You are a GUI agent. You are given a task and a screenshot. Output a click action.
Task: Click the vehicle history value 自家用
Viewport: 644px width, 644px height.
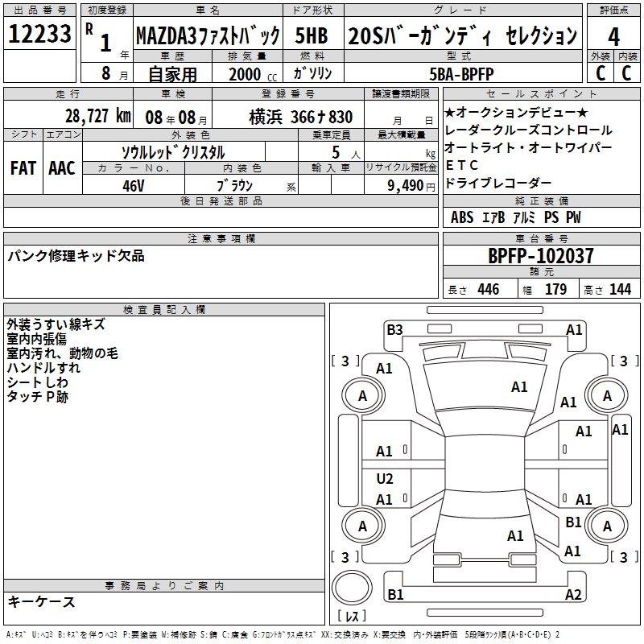click(x=172, y=74)
